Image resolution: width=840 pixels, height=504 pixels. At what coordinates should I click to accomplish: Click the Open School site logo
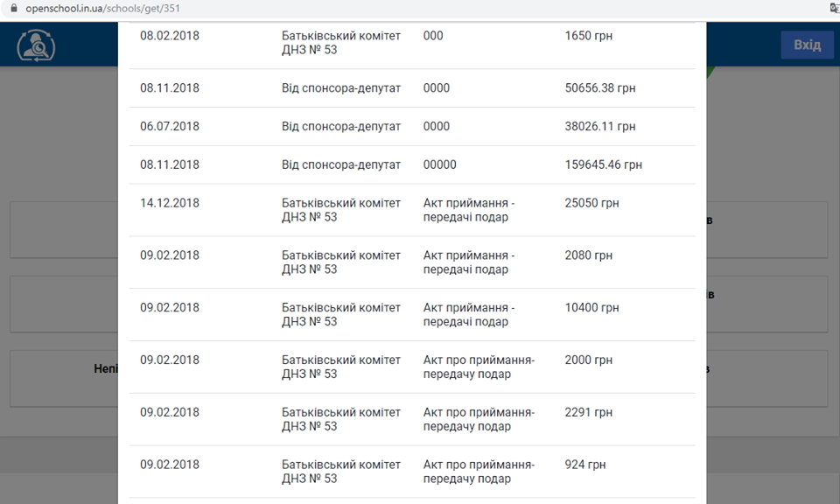pos(37,45)
